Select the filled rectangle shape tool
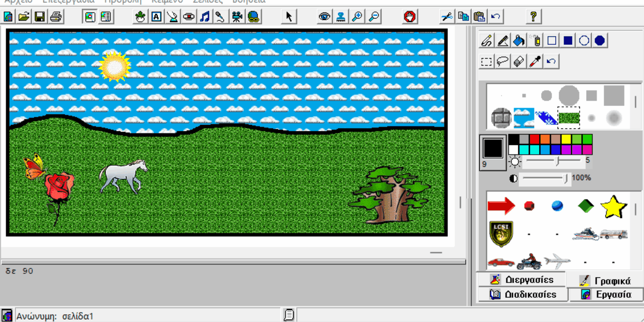Screen dimensions: 644x322 (568, 41)
